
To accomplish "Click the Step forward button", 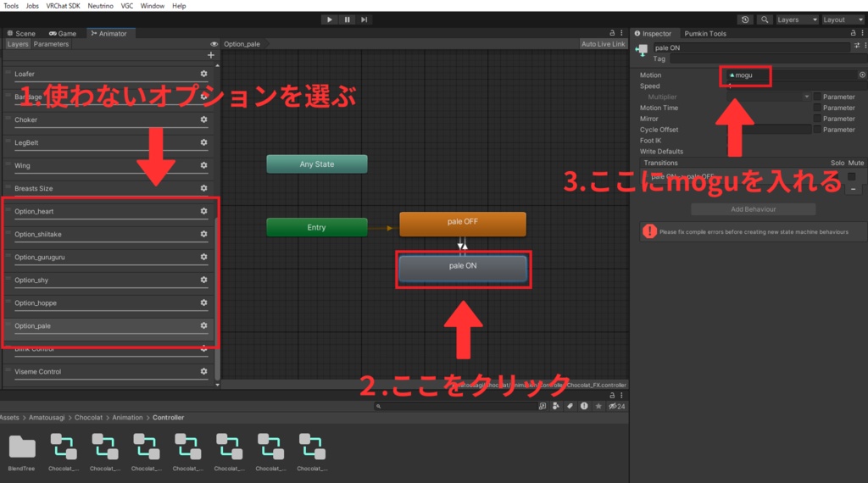I will (x=364, y=19).
